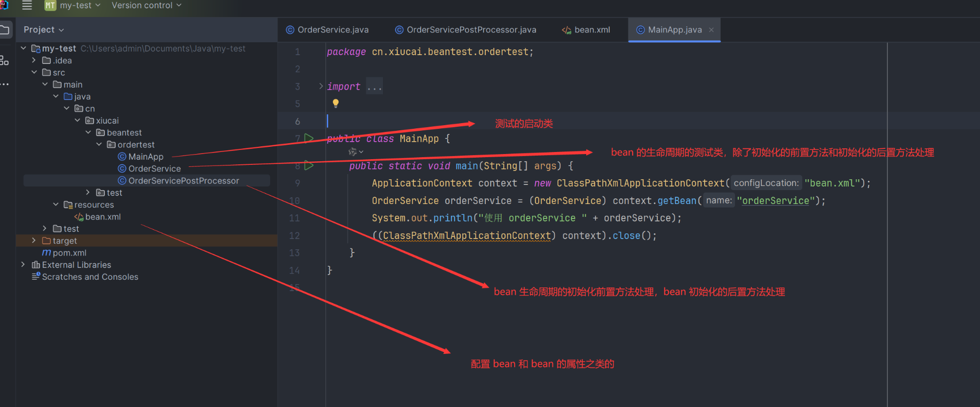
Task: Open the Structure tool window icon
Action: [x=4, y=60]
